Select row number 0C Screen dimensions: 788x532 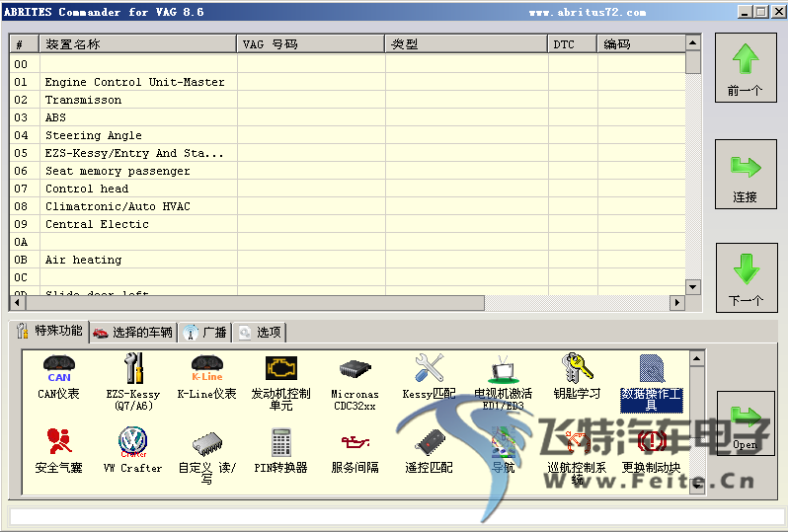coord(348,277)
